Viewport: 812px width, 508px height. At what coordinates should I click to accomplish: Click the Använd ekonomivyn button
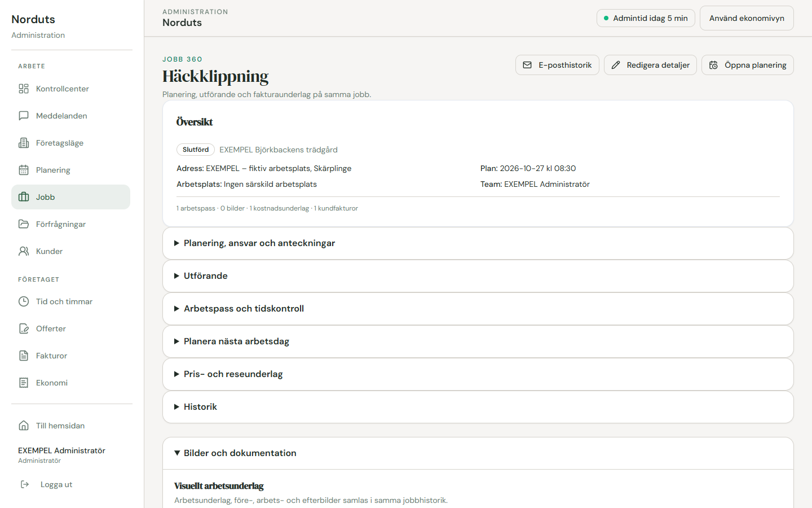click(747, 18)
